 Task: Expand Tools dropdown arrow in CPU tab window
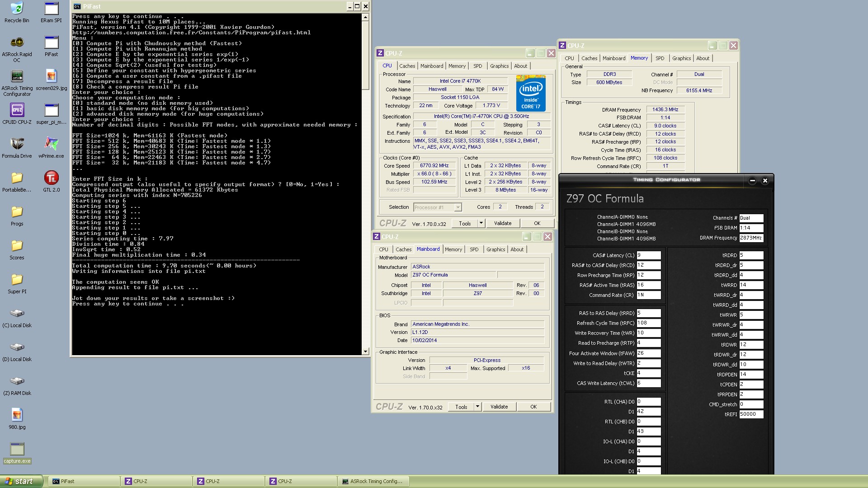481,223
